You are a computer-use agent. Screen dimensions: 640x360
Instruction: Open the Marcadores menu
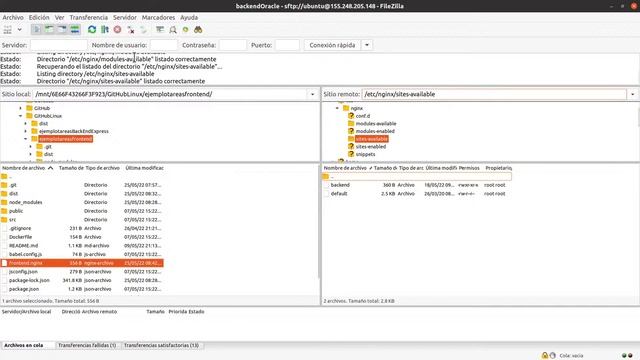(x=158, y=18)
